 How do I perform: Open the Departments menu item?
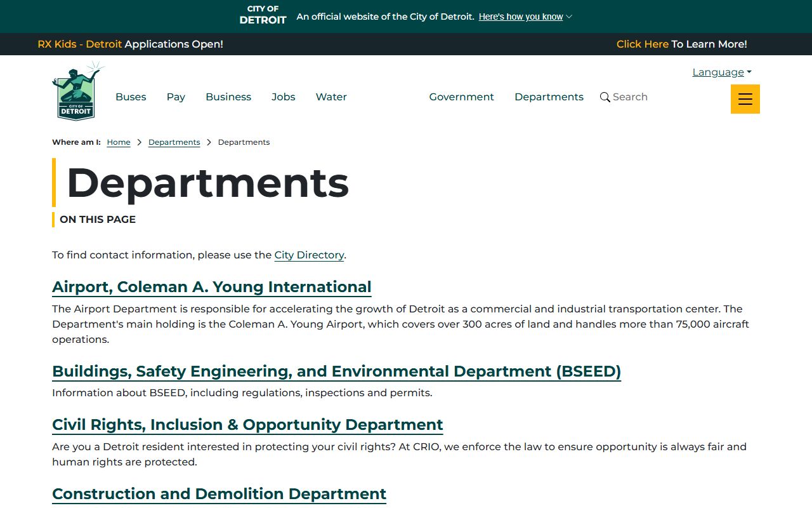coord(549,97)
